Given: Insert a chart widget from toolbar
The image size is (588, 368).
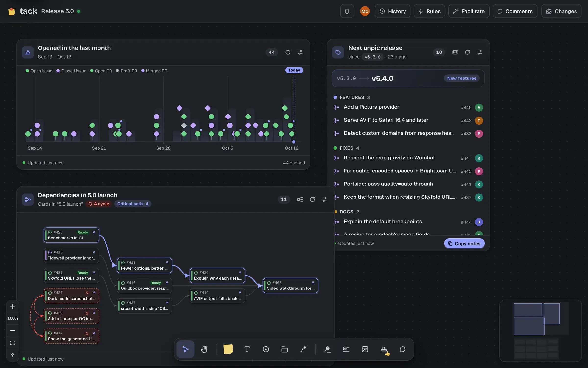Looking at the screenshot, I should (x=365, y=349).
